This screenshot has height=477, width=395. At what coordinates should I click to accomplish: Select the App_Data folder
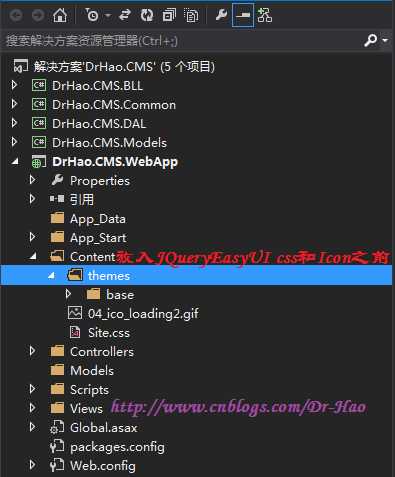pyautogui.click(x=98, y=219)
